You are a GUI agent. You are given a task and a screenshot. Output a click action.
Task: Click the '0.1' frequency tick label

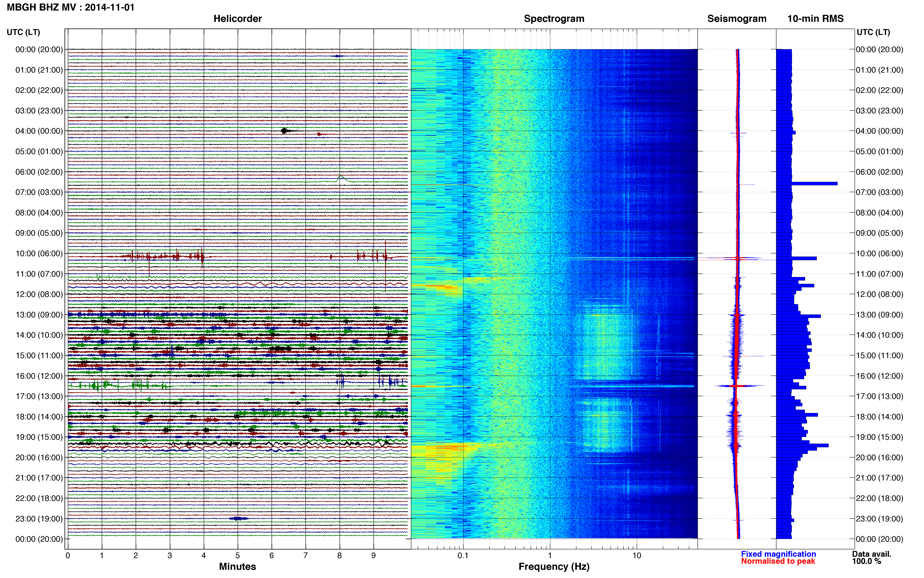pos(463,555)
